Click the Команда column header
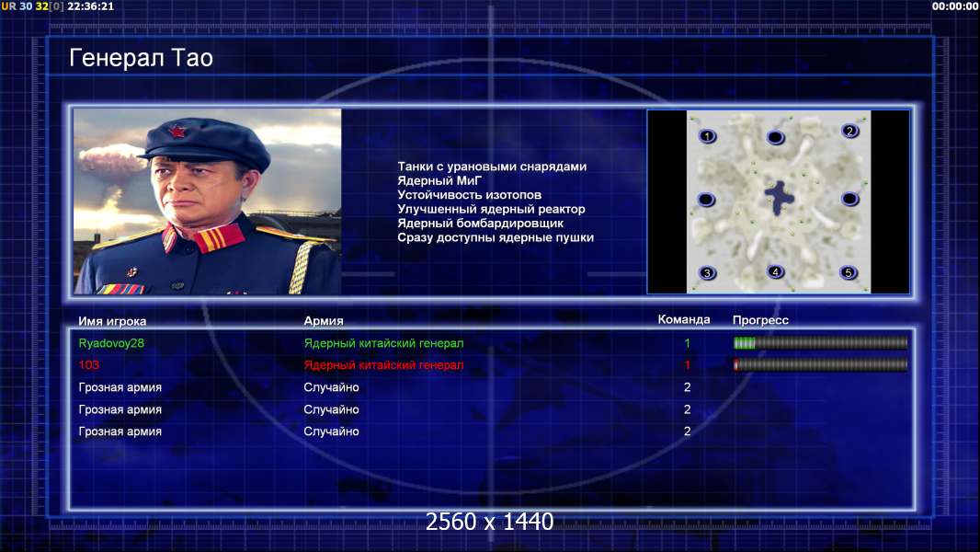This screenshot has height=552, width=980. 684,319
